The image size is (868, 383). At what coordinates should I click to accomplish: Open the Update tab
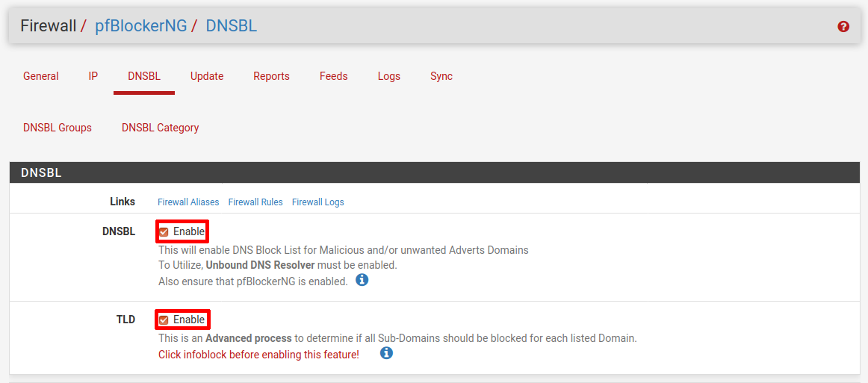207,76
